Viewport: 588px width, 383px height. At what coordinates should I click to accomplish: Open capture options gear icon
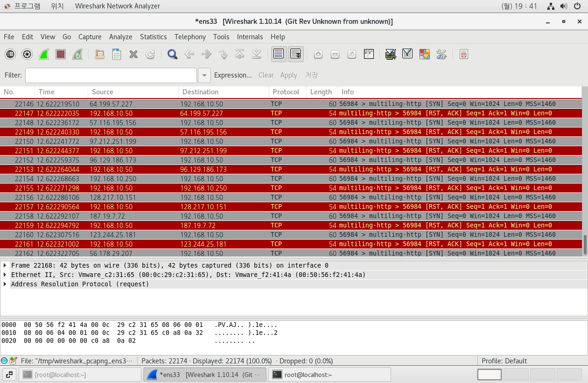point(27,54)
